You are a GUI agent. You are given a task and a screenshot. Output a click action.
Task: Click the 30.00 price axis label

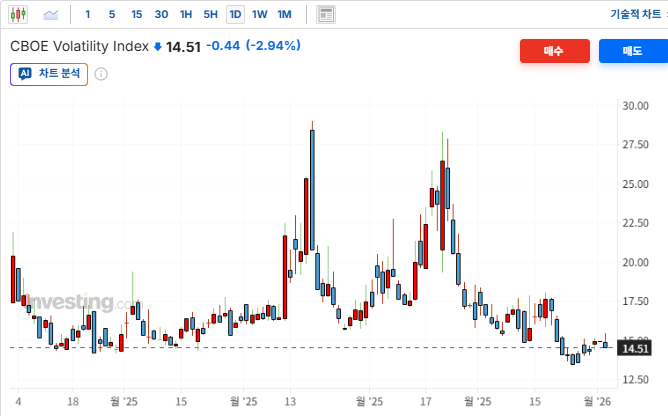pos(635,106)
